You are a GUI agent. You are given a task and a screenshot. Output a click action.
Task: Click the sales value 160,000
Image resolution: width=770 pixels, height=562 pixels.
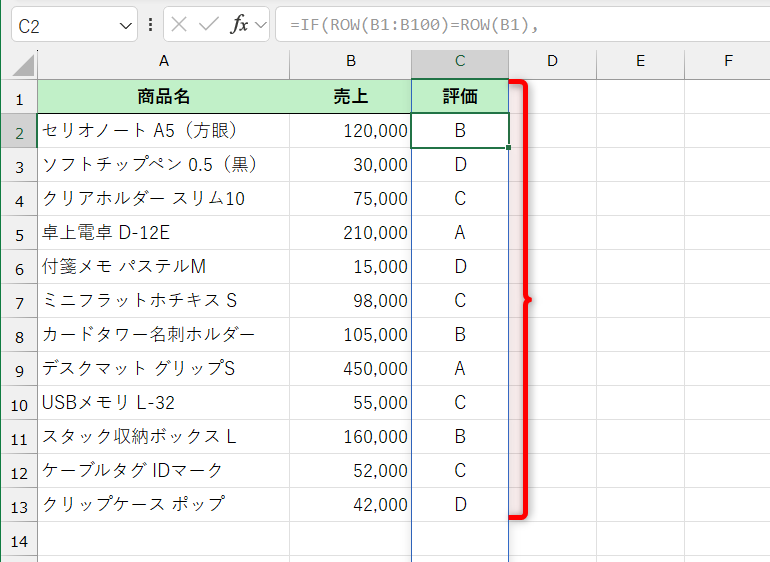[351, 436]
